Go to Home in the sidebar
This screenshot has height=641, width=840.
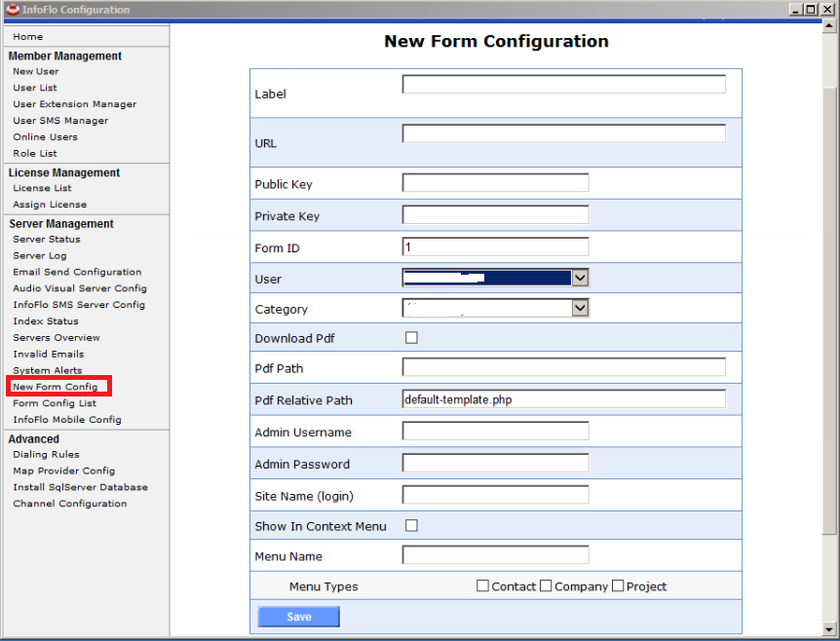(28, 36)
